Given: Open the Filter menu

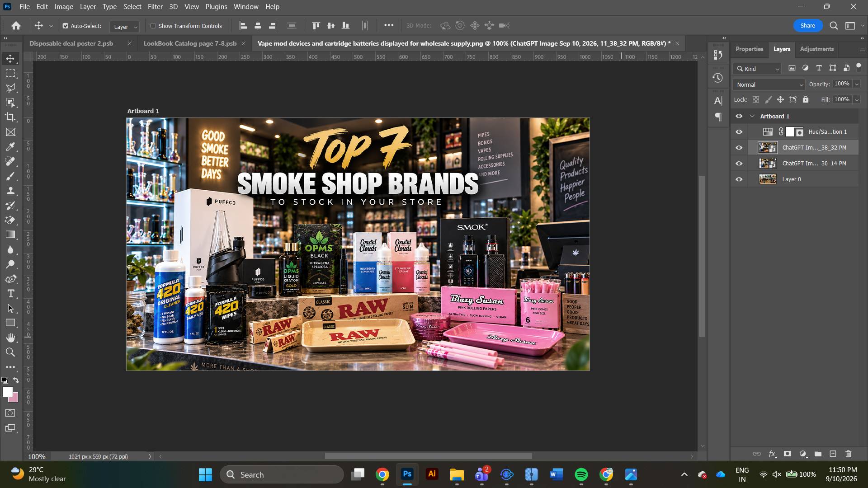Looking at the screenshot, I should (x=155, y=7).
